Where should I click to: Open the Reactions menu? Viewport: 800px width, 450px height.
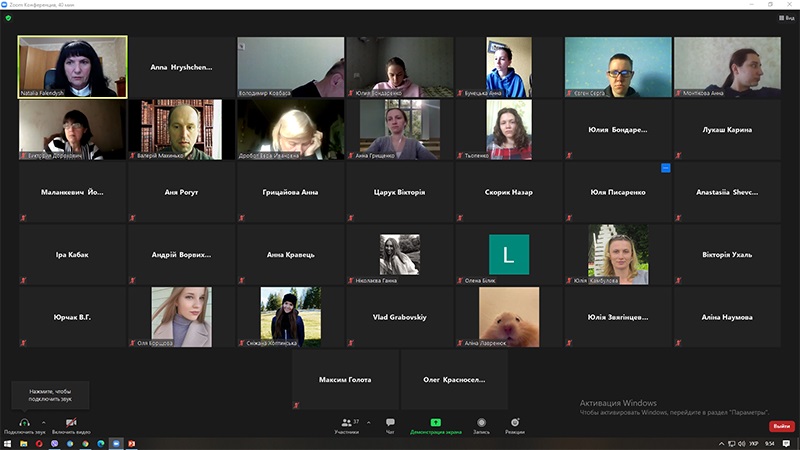(515, 423)
